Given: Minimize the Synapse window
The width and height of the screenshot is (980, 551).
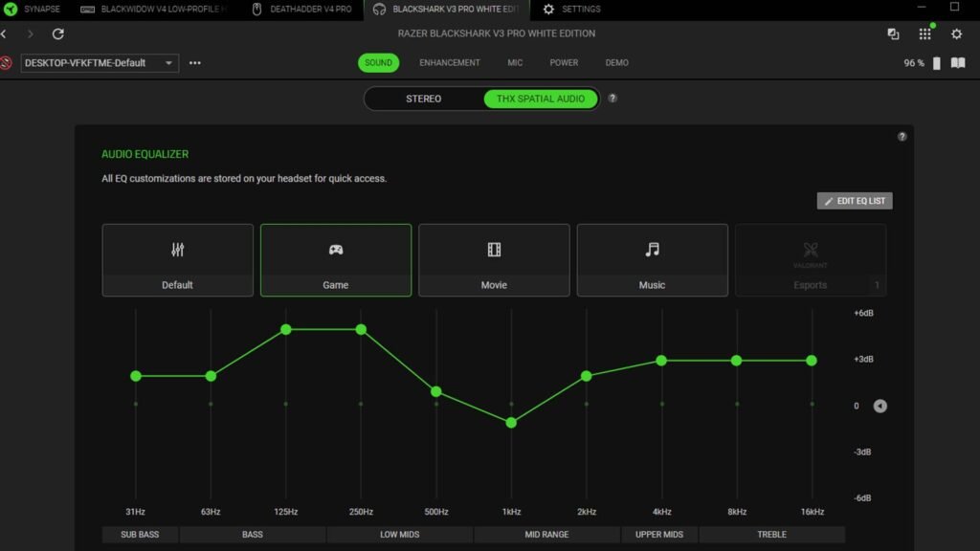Looking at the screenshot, I should [x=922, y=7].
